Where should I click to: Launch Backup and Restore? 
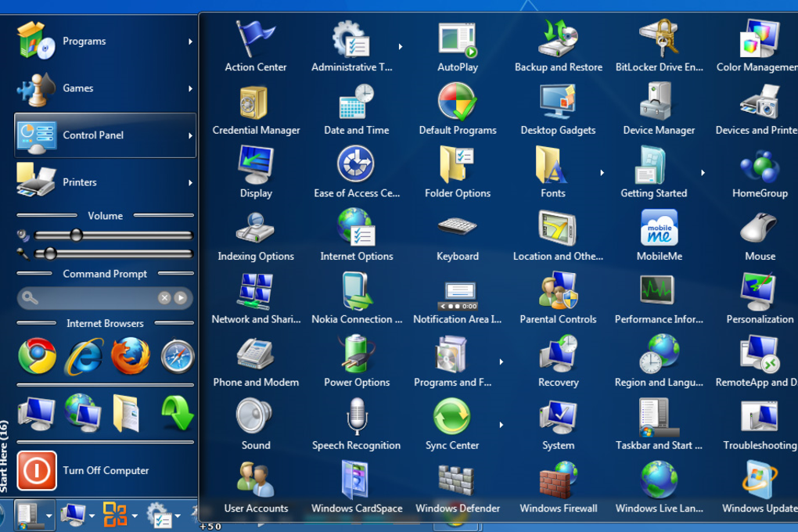(559, 38)
